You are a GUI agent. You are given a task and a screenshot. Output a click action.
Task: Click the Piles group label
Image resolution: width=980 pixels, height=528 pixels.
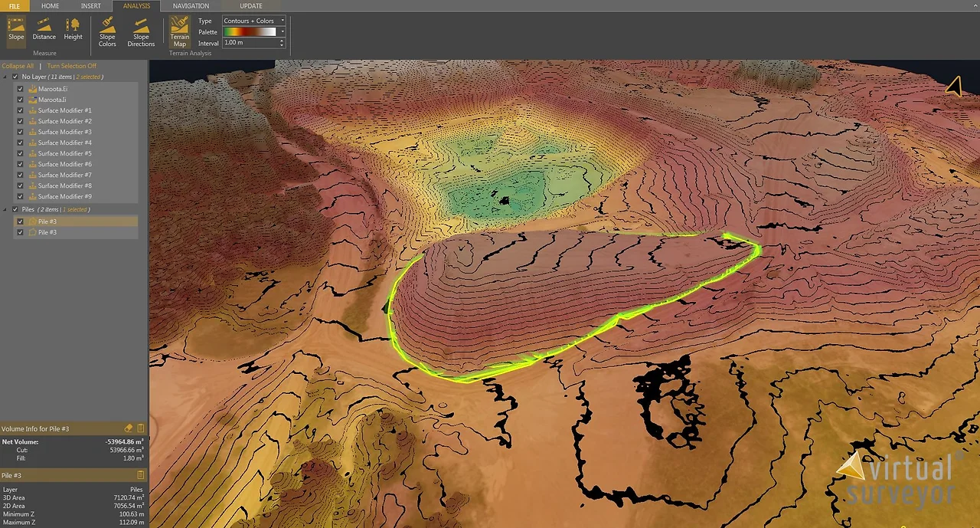29,209
